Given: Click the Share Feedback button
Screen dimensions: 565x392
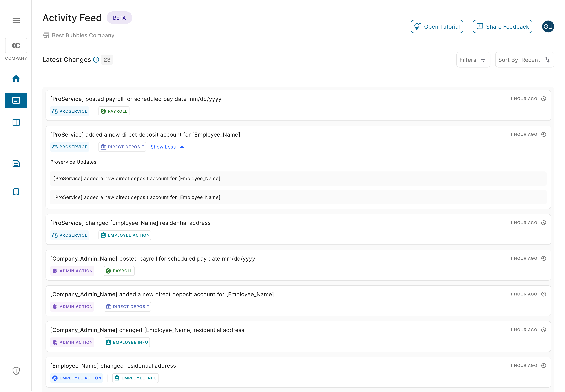Looking at the screenshot, I should coord(502,27).
